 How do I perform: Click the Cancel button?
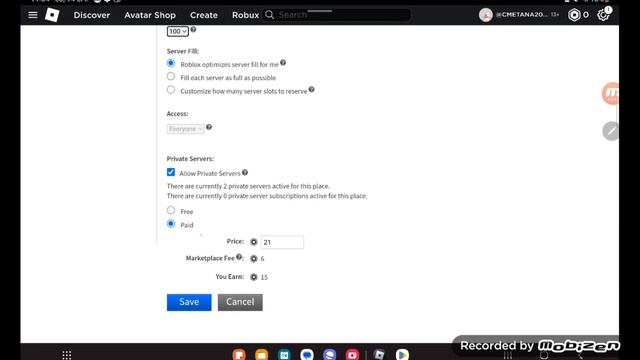coord(240,302)
